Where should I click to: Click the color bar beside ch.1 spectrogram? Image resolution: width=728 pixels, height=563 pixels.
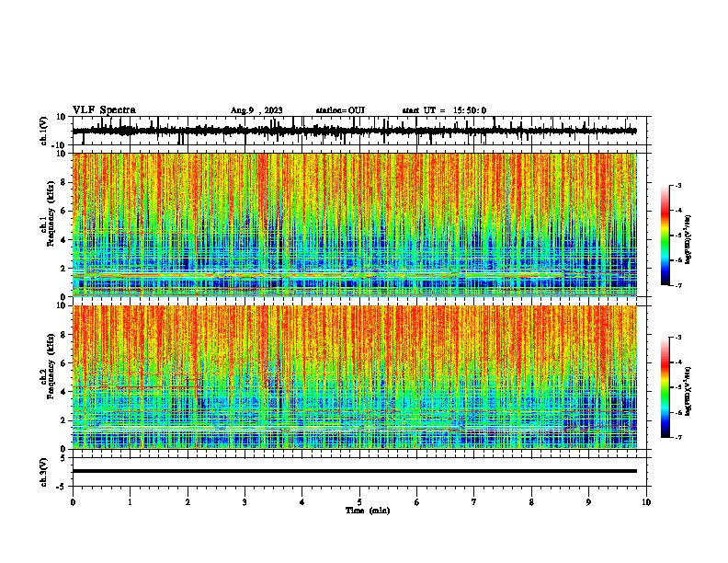(x=665, y=236)
